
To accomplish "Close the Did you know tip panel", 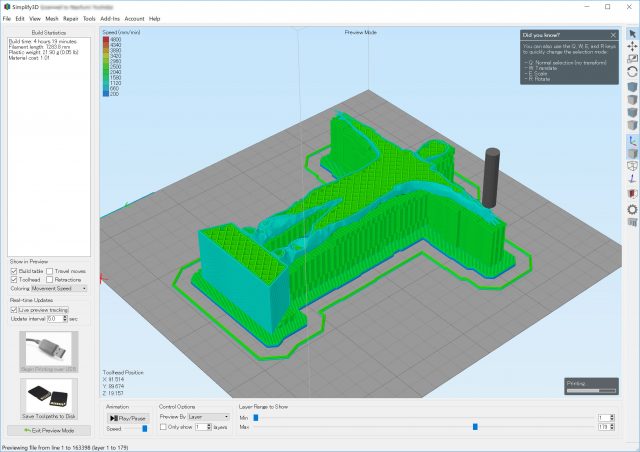I will point(612,33).
